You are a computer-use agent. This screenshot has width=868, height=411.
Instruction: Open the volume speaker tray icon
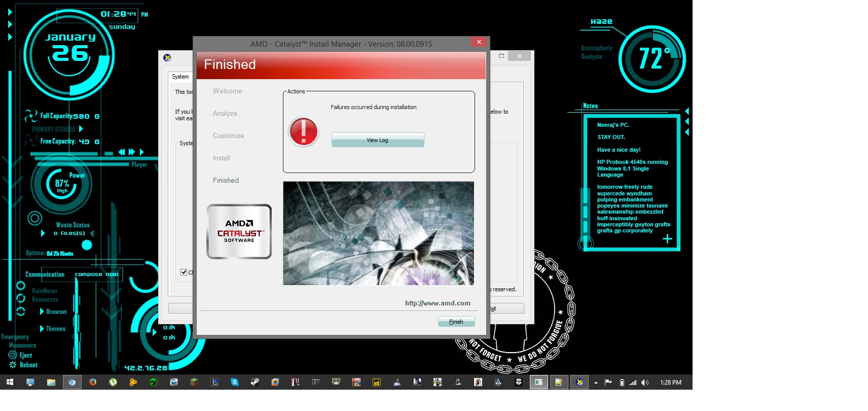coord(644,383)
